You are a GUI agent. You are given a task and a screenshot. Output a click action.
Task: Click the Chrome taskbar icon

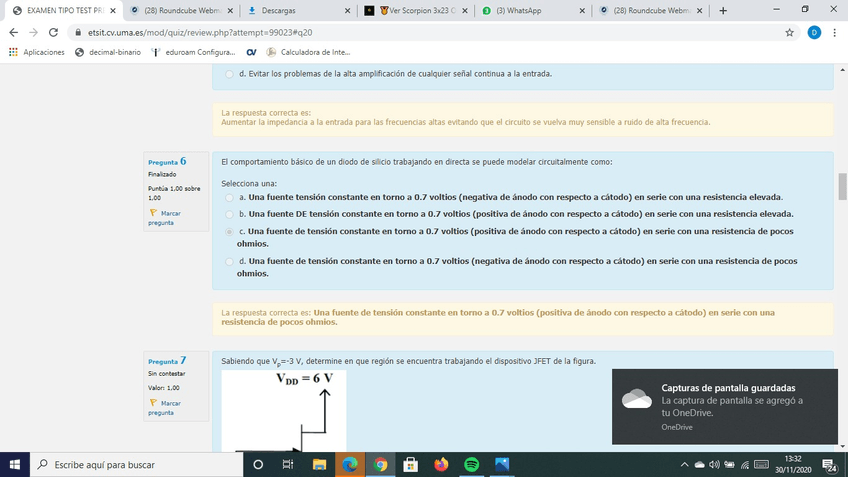pos(380,465)
